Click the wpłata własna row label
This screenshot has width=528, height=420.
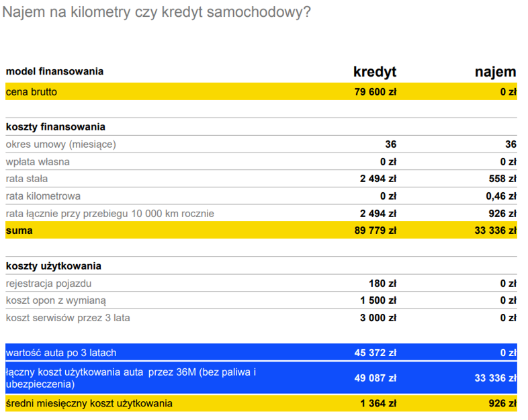coord(38,162)
